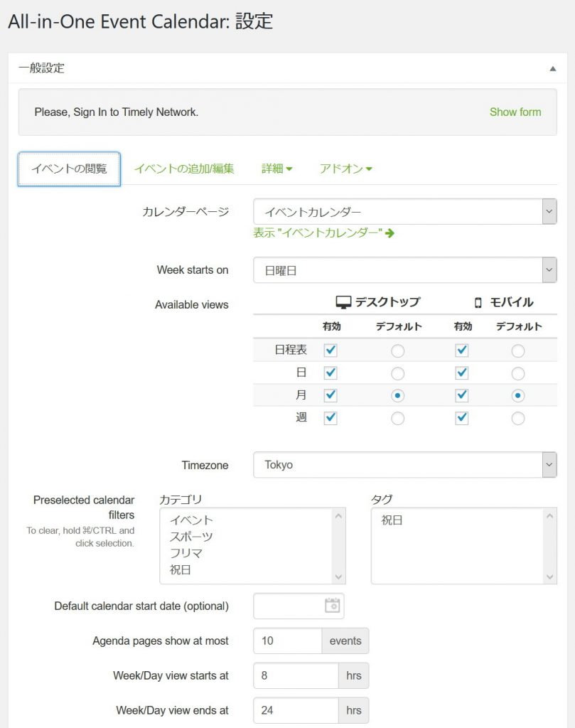Click the Show form link

[x=515, y=112]
